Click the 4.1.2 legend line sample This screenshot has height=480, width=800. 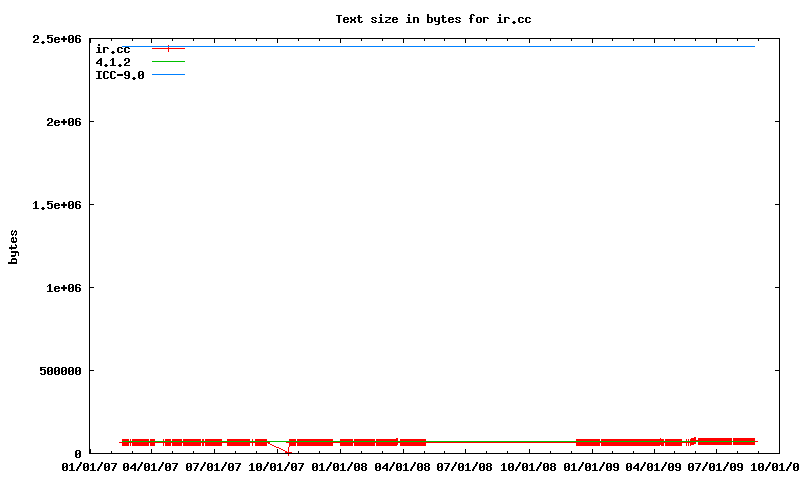tap(168, 62)
